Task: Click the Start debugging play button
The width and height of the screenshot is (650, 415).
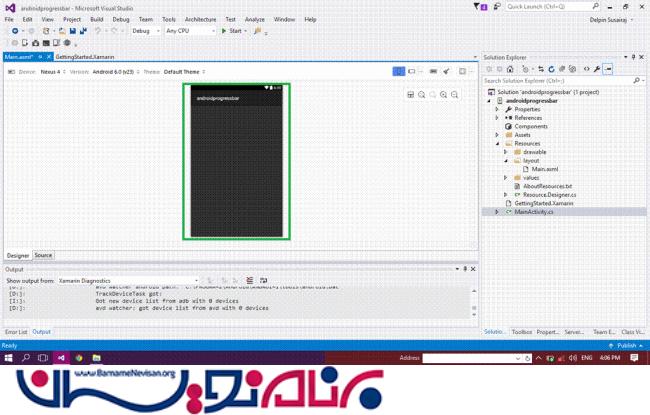Action: tap(223, 31)
